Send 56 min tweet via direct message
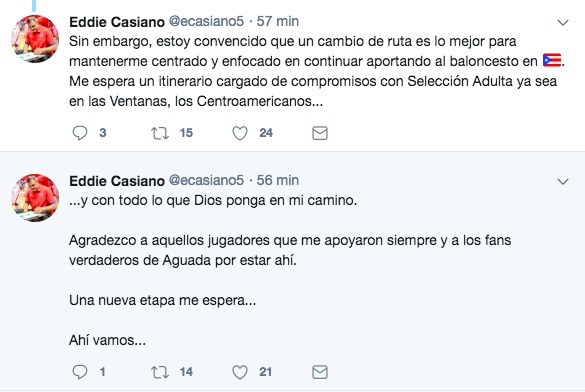 tap(320, 372)
